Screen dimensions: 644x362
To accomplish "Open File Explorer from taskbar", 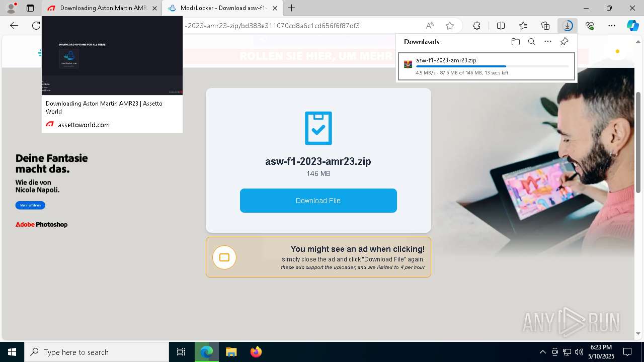I will point(231,352).
